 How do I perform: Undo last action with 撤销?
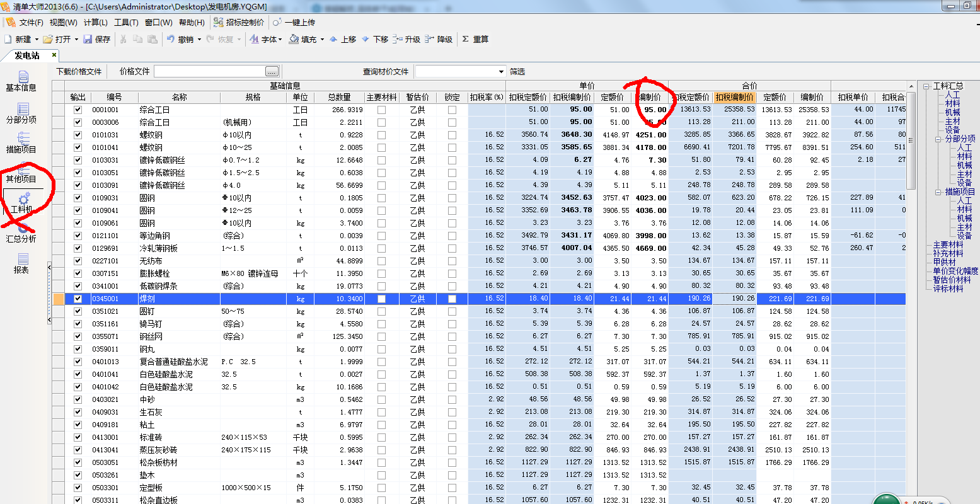pyautogui.click(x=180, y=39)
